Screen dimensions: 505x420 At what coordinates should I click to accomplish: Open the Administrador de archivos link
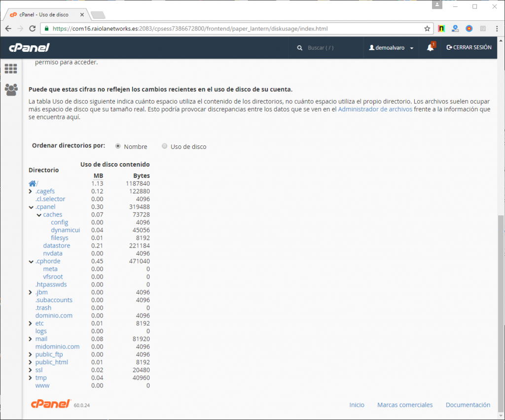(x=375, y=109)
